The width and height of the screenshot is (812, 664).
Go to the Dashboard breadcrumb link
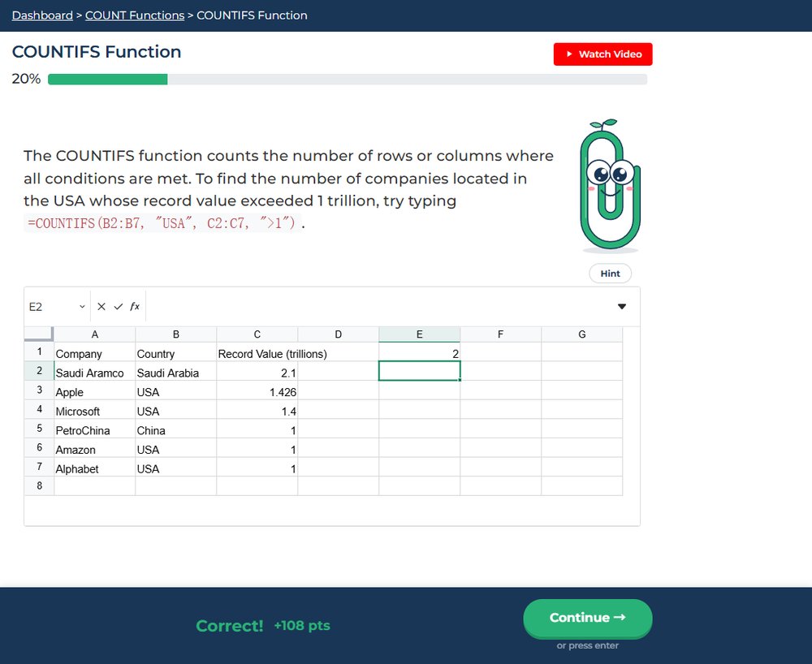42,15
